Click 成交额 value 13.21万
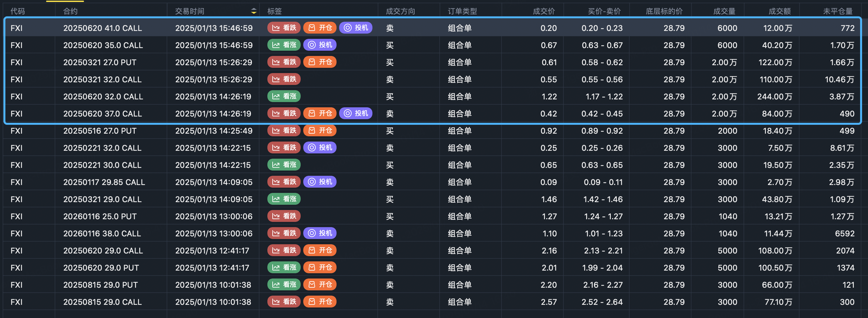The image size is (868, 318). click(778, 216)
